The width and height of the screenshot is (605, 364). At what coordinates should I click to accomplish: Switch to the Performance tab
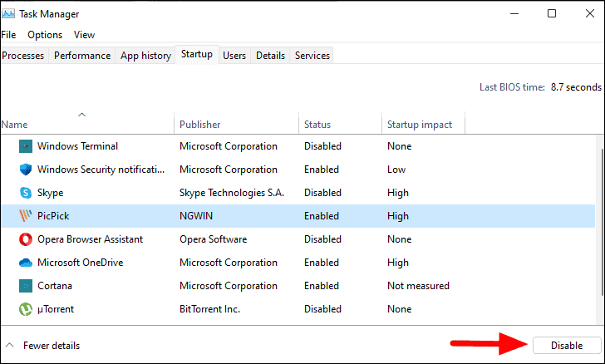click(x=82, y=56)
